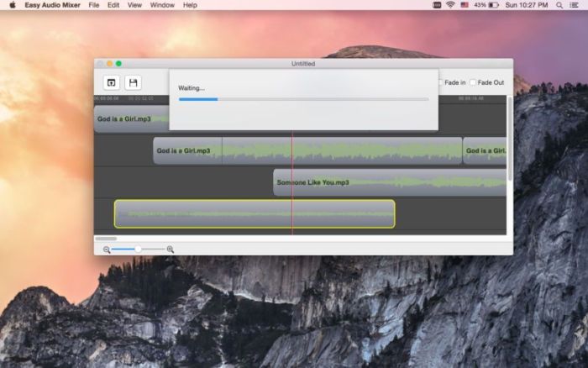Open the Apple menu
Screen dimensions: 588x368
pos(13,5)
